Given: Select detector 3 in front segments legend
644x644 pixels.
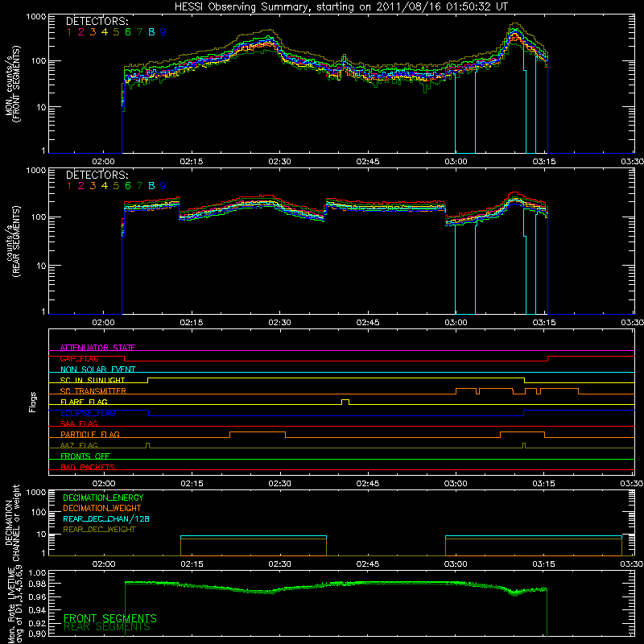Looking at the screenshot, I should pos(93,32).
